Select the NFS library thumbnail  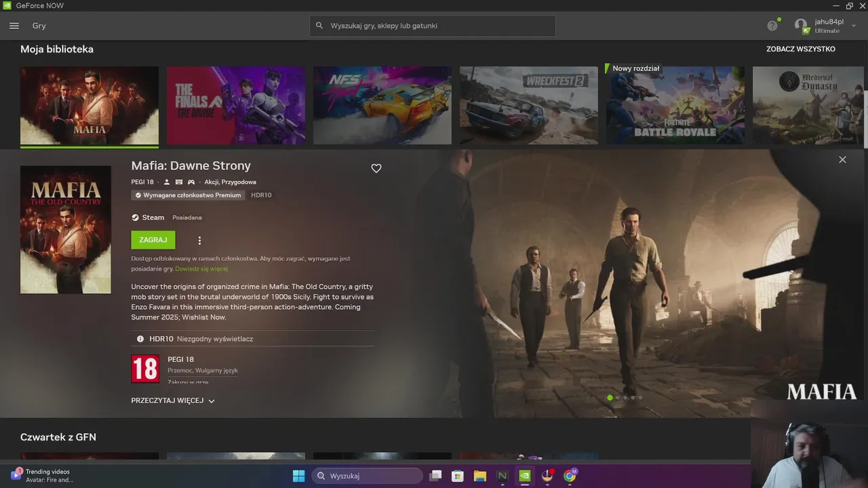[x=382, y=105]
